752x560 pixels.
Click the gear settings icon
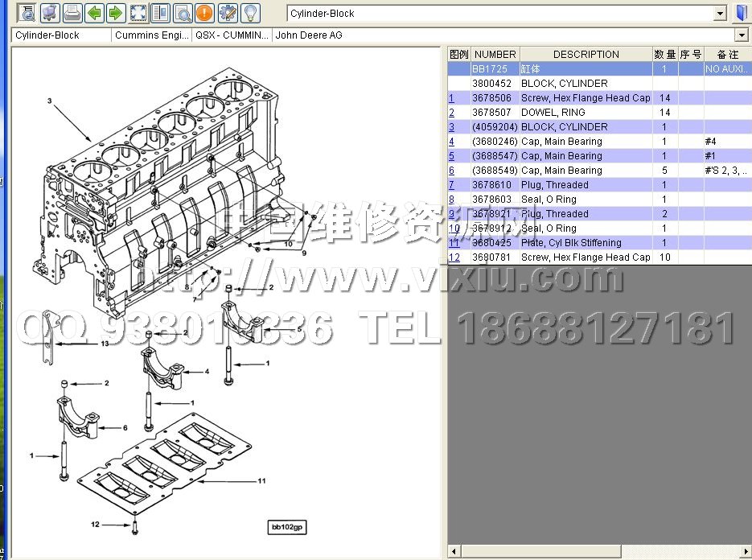228,13
